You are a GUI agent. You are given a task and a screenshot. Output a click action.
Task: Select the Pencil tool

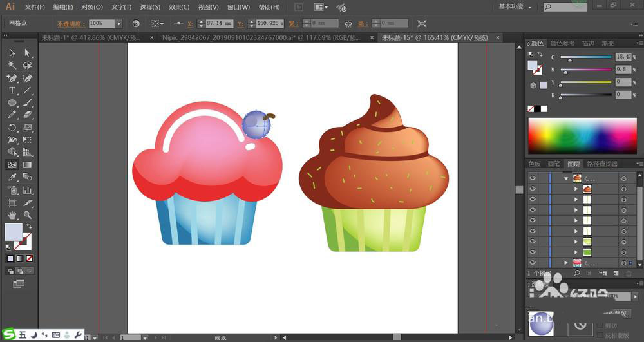point(12,115)
